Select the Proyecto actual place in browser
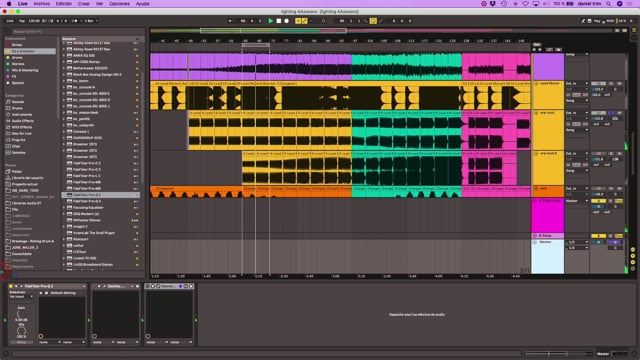This screenshot has height=360, width=640. pyautogui.click(x=24, y=184)
